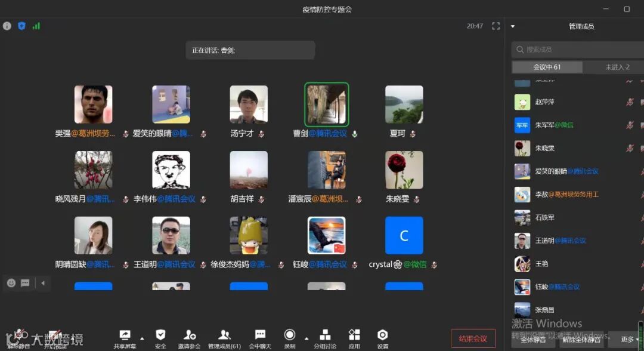Click 张鼎昌 avatar in member list
The height and width of the screenshot is (351, 644).
point(522,310)
